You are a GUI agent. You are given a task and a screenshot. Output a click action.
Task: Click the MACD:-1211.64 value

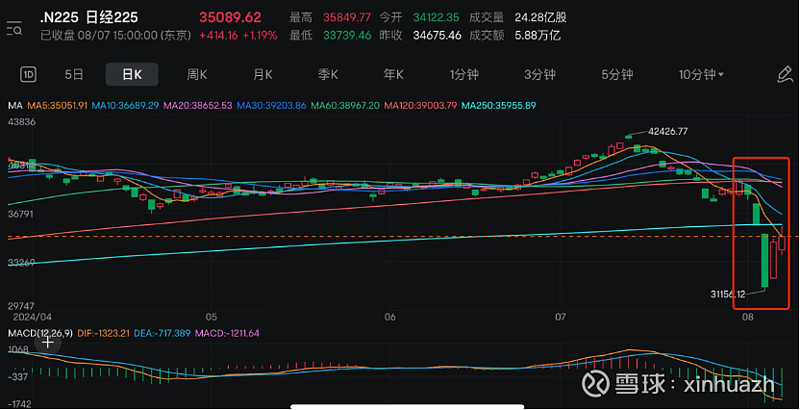pos(227,334)
